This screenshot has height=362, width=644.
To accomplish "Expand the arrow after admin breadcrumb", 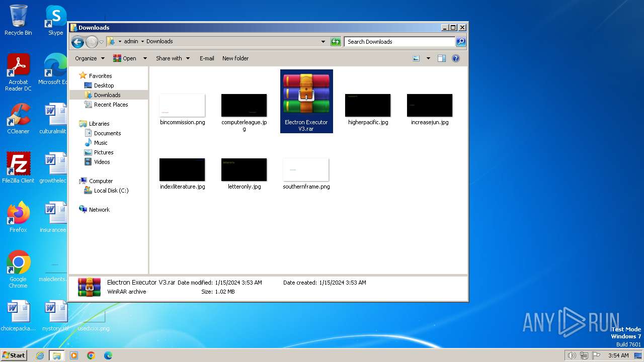I will [142, 41].
